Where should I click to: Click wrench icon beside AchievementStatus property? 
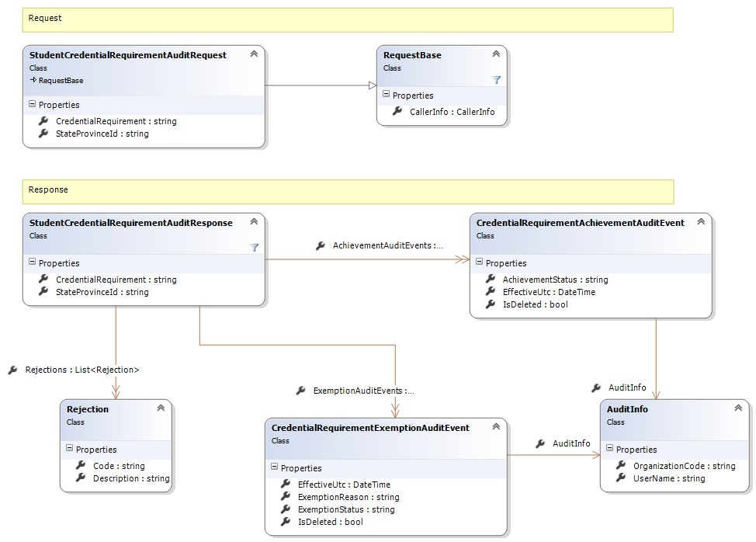coord(491,280)
